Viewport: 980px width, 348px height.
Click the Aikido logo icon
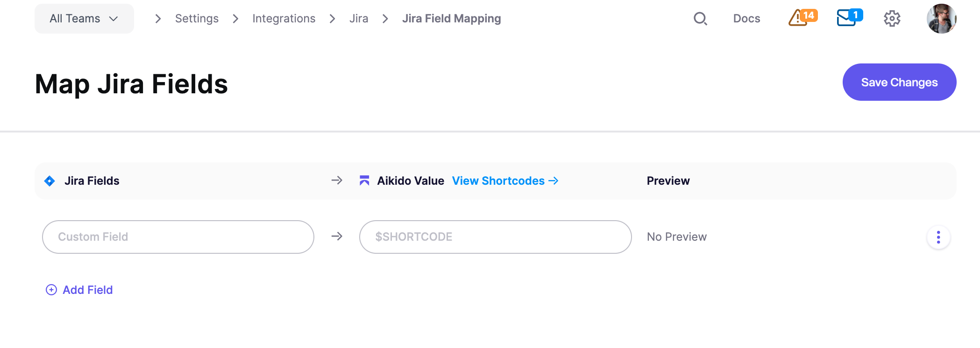click(x=364, y=181)
